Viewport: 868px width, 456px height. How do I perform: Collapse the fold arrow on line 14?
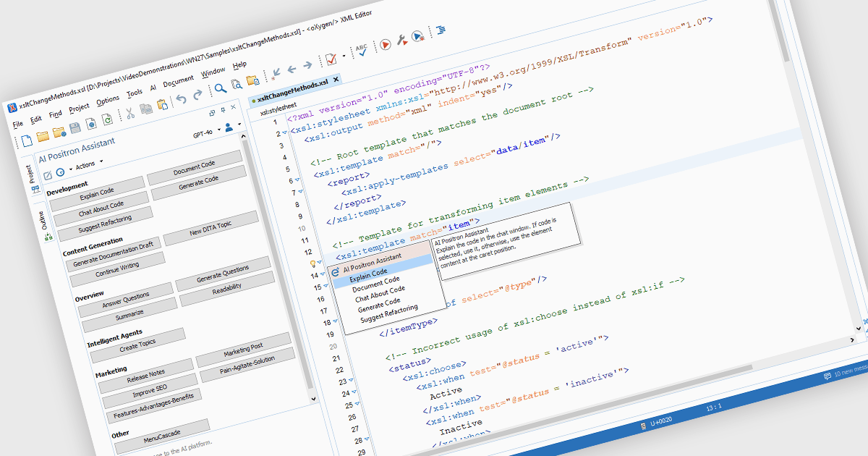[x=324, y=275]
